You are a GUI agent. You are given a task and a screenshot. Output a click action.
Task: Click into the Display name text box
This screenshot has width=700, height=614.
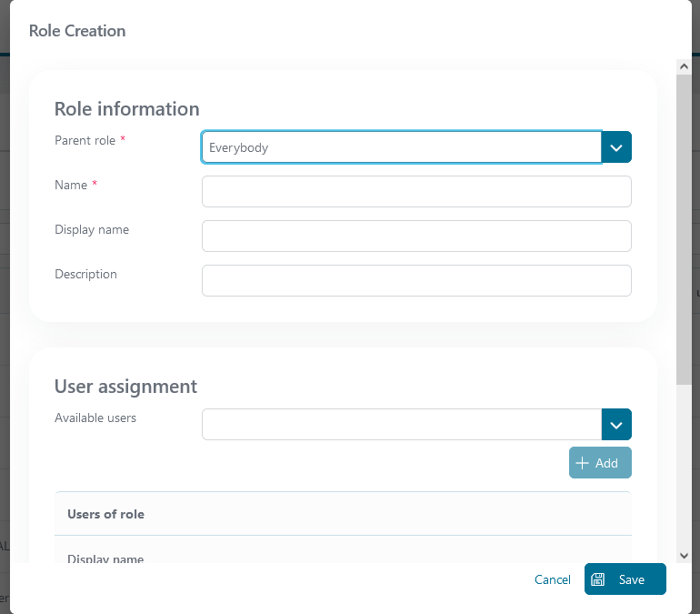pos(416,237)
